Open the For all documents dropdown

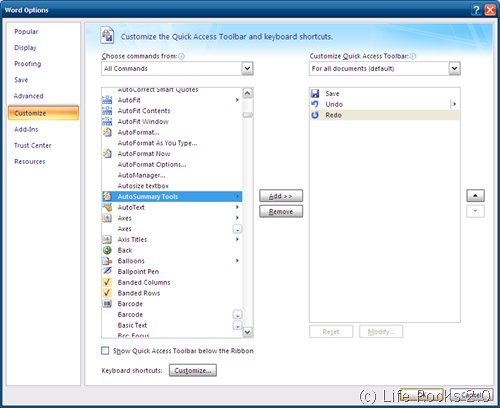(454, 68)
